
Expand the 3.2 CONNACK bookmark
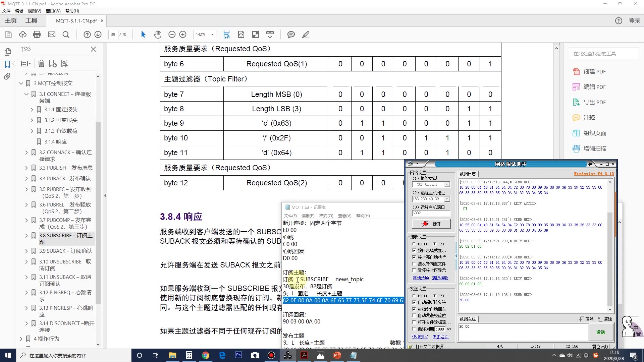point(26,152)
